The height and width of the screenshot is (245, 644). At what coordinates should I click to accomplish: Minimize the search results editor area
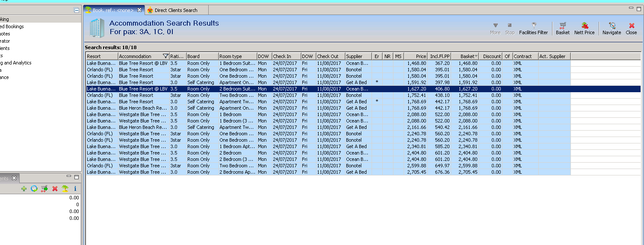[631, 8]
